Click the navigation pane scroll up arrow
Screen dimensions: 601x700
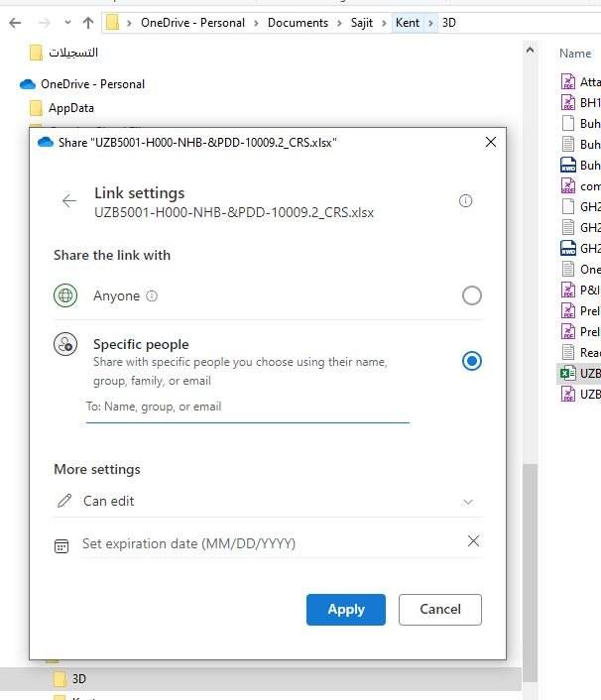coord(530,50)
